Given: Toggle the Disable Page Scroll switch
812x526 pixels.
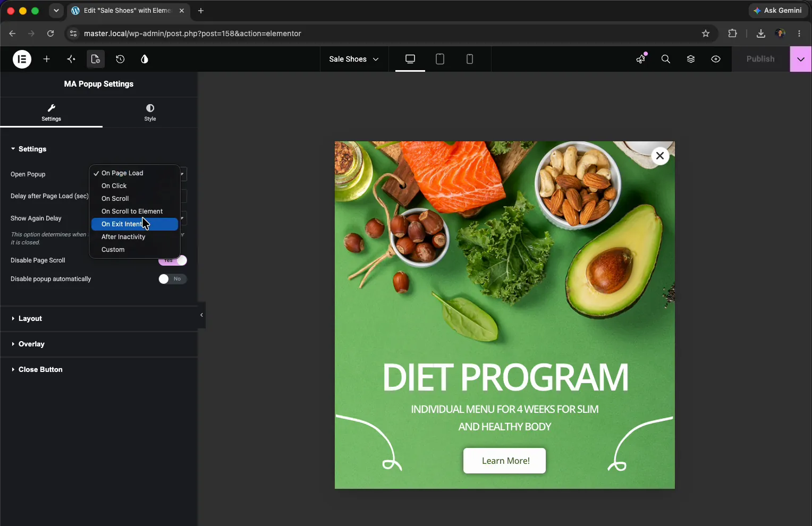Looking at the screenshot, I should click(173, 260).
